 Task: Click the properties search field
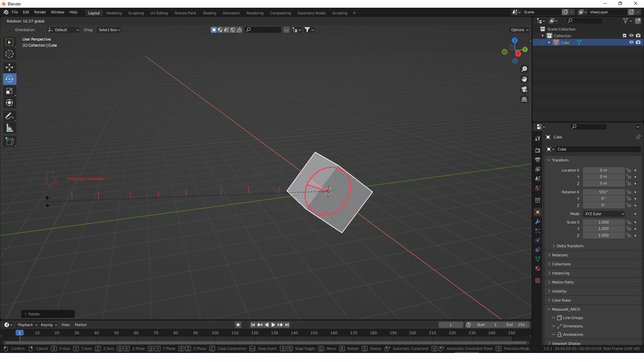click(x=589, y=127)
